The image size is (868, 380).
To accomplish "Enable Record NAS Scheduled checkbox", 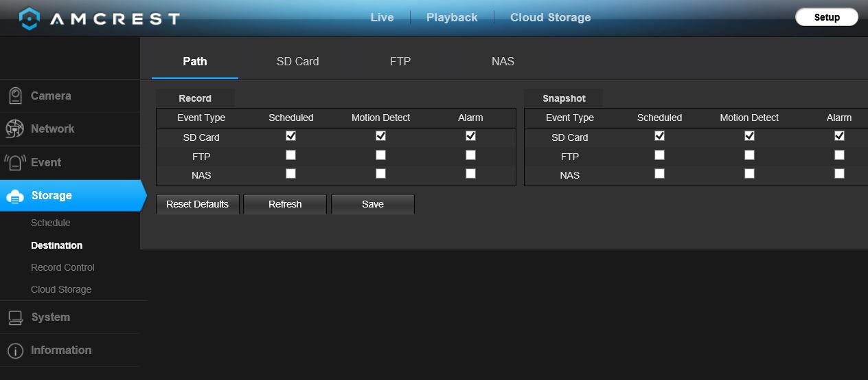I will [291, 174].
